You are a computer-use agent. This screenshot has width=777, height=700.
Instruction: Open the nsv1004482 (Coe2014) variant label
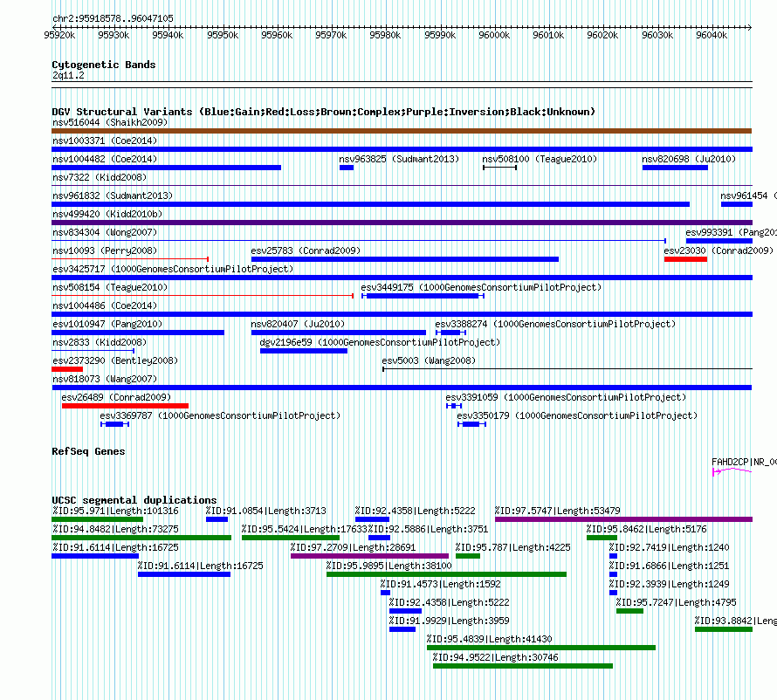point(105,159)
